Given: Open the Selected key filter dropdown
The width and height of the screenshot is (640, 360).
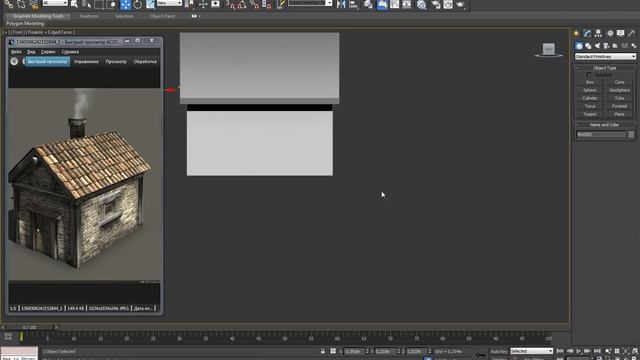Looking at the screenshot, I should [x=531, y=351].
